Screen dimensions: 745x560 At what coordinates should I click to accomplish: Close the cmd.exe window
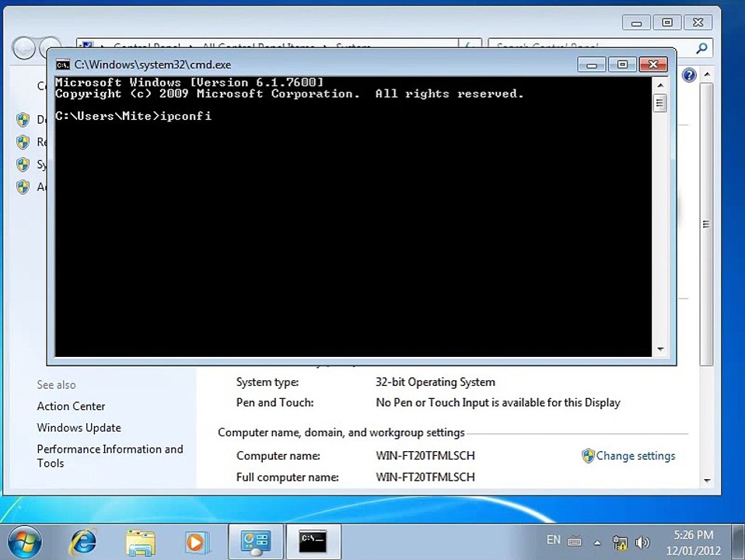(x=652, y=65)
